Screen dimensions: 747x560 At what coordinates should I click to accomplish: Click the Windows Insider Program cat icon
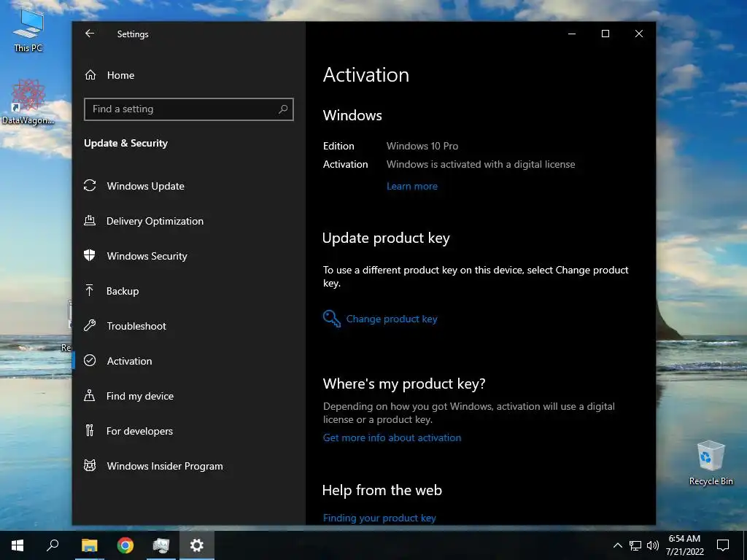coord(90,465)
